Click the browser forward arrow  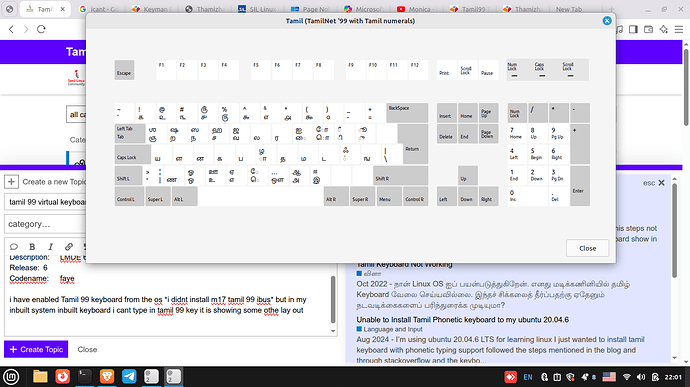pos(26,29)
